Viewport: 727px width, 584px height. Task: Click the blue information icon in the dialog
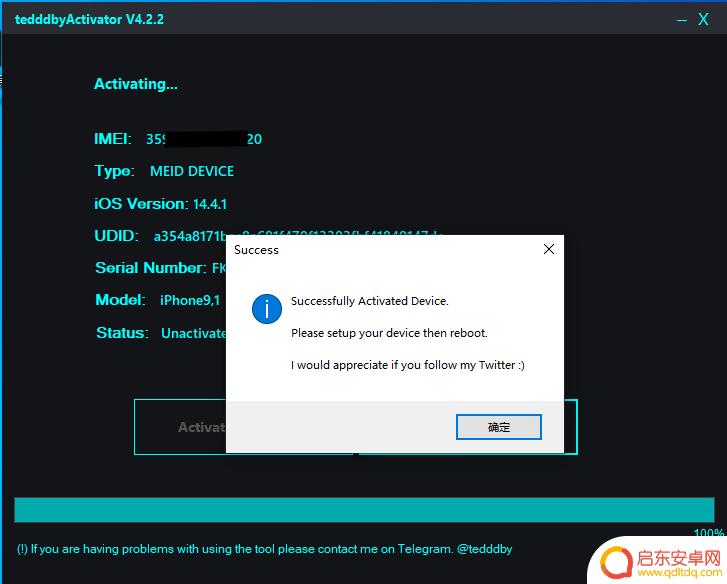click(x=267, y=309)
